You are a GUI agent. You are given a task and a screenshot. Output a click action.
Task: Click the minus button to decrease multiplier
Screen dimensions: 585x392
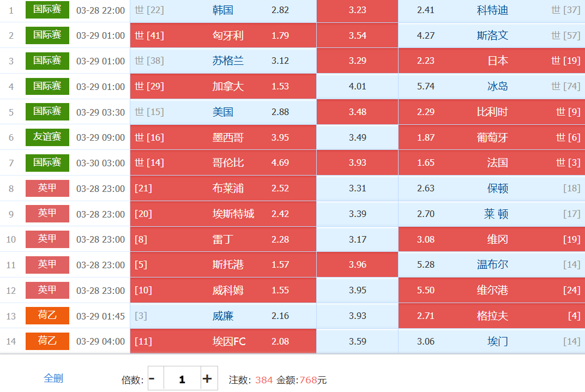[152, 378]
